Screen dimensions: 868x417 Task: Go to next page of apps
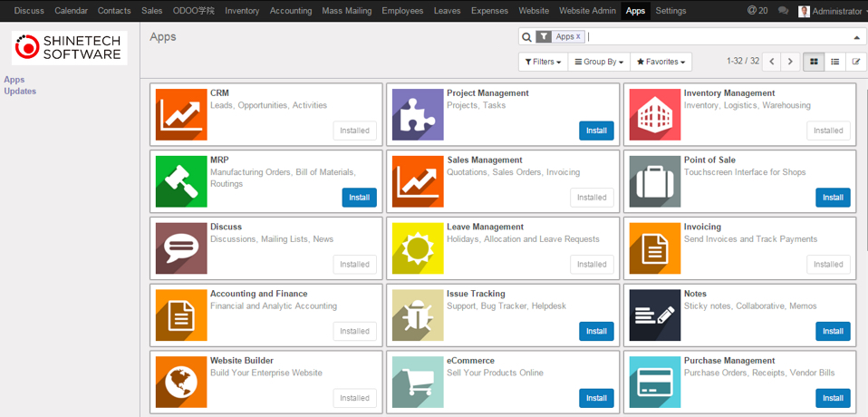click(x=790, y=62)
